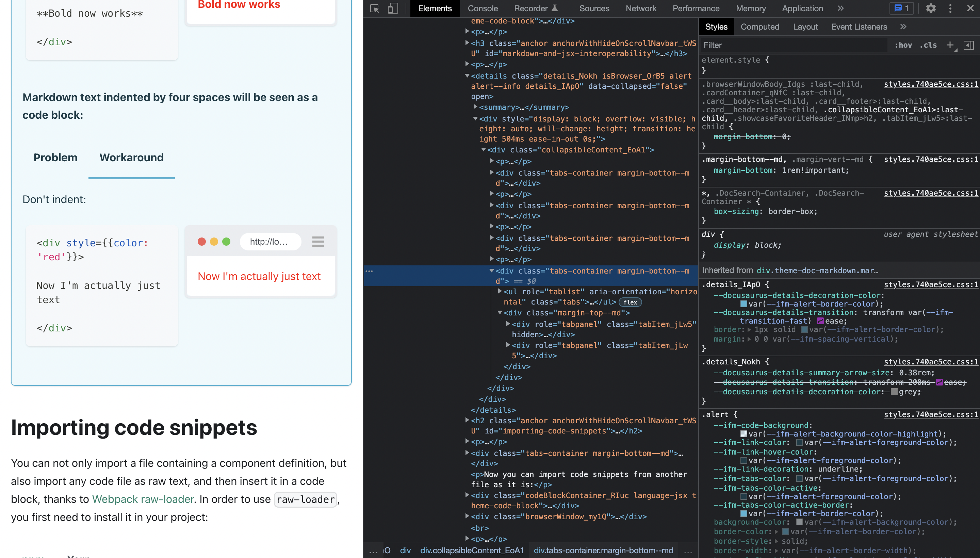Expand the browserWindow_my1Q div node
The width and height of the screenshot is (980, 558).
coord(467,516)
